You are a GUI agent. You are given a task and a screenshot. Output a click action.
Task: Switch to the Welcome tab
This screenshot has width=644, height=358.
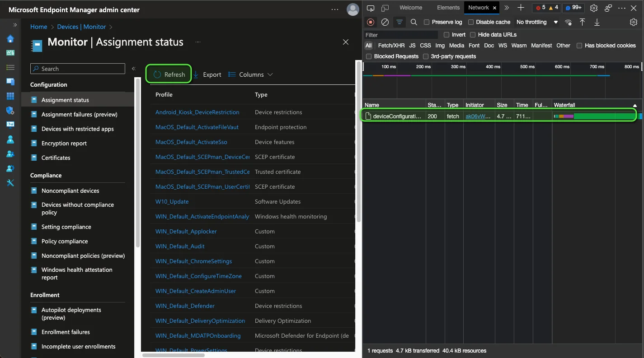pyautogui.click(x=411, y=8)
